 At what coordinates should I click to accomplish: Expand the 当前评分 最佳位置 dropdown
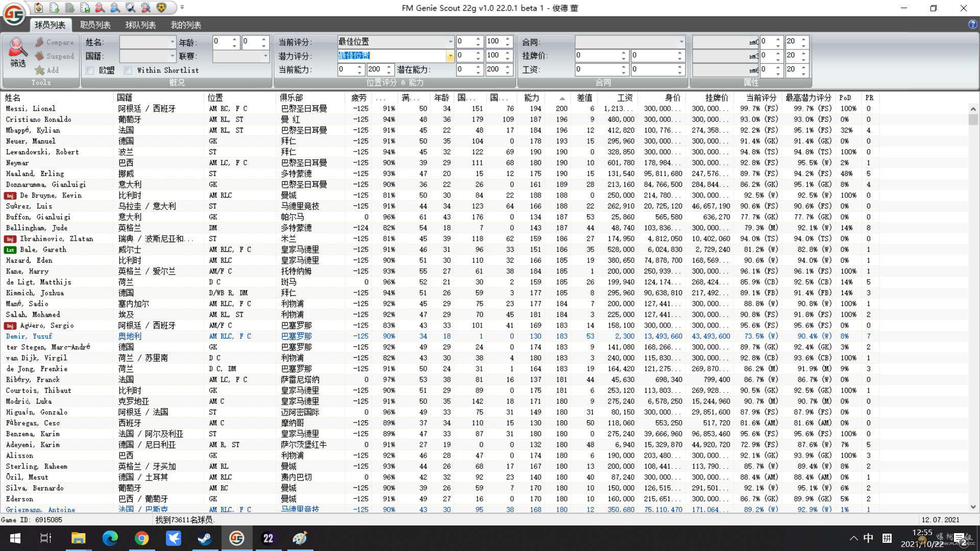(x=450, y=42)
